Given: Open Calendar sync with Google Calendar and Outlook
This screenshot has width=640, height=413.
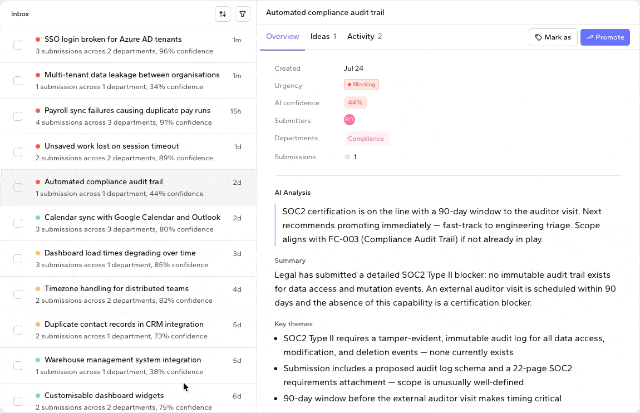Looking at the screenshot, I should (x=128, y=223).
